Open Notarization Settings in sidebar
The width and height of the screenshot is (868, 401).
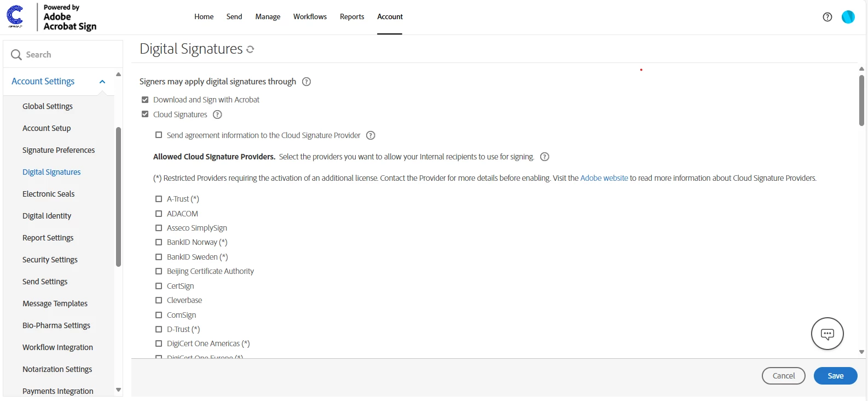57,369
